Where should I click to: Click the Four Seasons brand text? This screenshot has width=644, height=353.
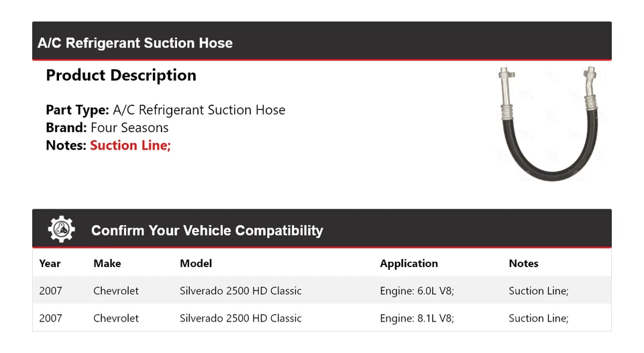pyautogui.click(x=129, y=128)
